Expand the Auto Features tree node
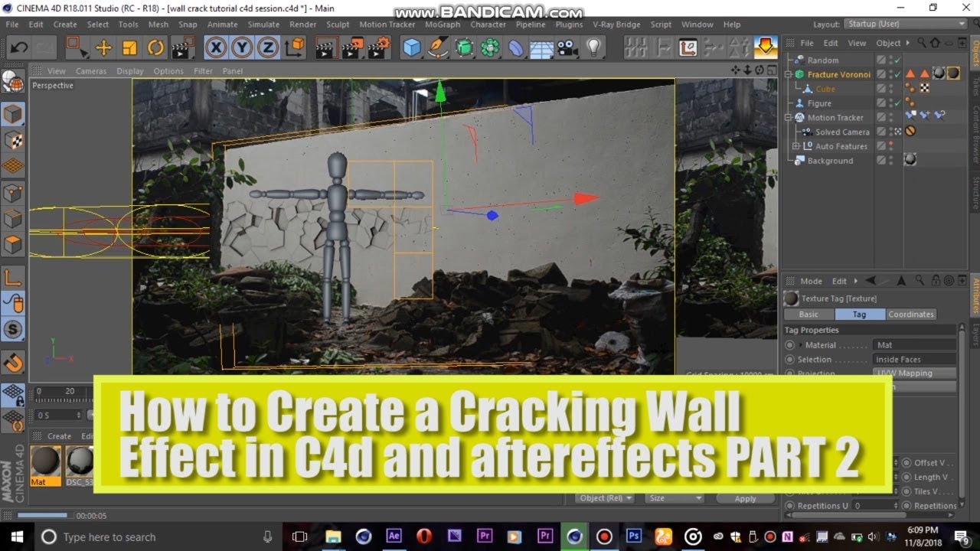The image size is (980, 551). 796,146
